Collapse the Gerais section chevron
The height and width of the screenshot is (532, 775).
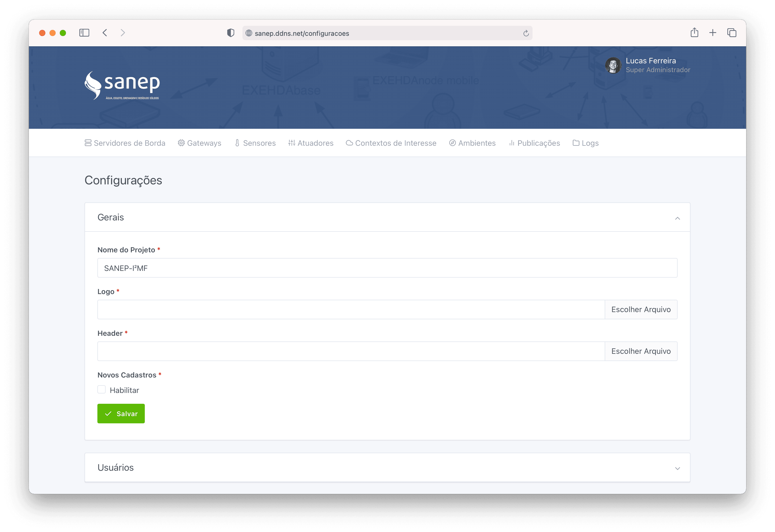[x=677, y=218]
